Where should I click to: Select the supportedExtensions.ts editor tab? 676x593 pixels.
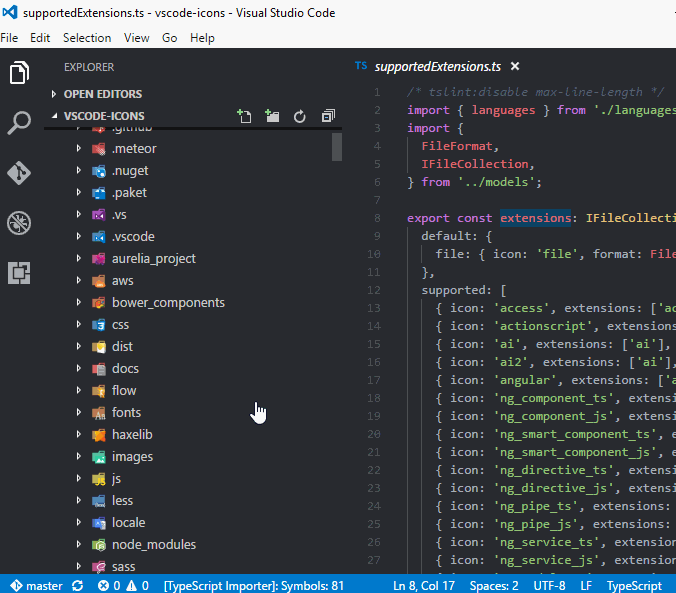438,66
